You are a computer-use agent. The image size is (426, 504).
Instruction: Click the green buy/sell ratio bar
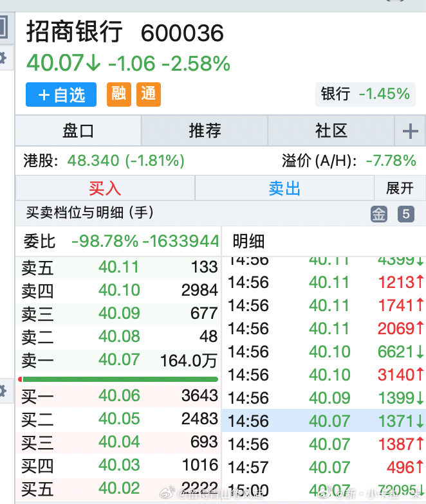click(x=118, y=379)
